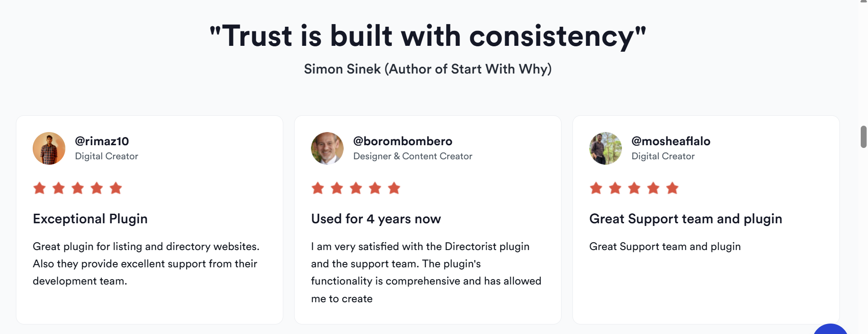Click the first star in @borombombero's rating
Screen dimensions: 868x334
[318, 188]
